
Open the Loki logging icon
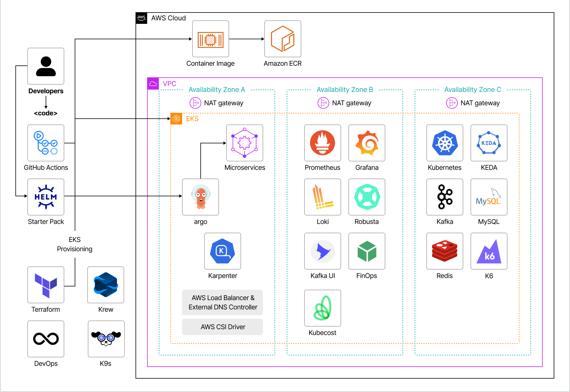click(323, 197)
